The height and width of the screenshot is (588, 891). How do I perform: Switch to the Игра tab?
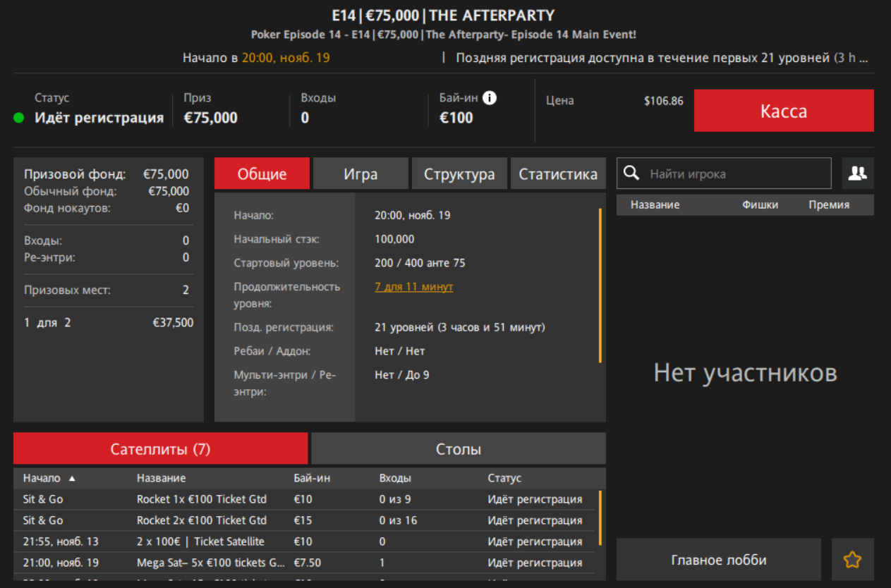[x=360, y=174]
